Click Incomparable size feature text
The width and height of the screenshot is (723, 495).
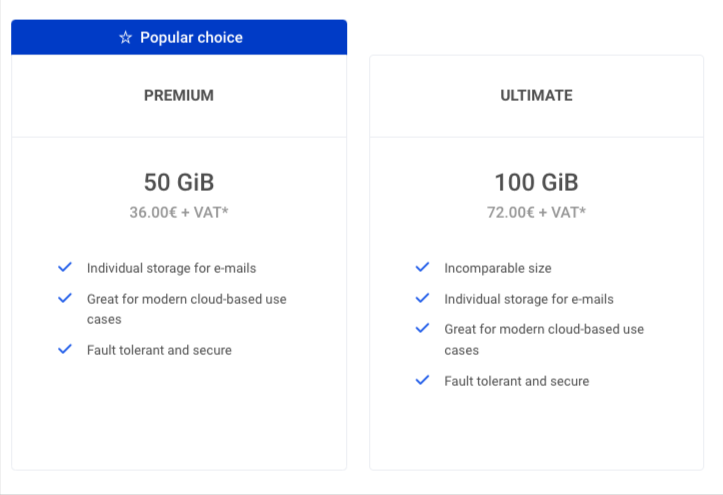coord(498,268)
